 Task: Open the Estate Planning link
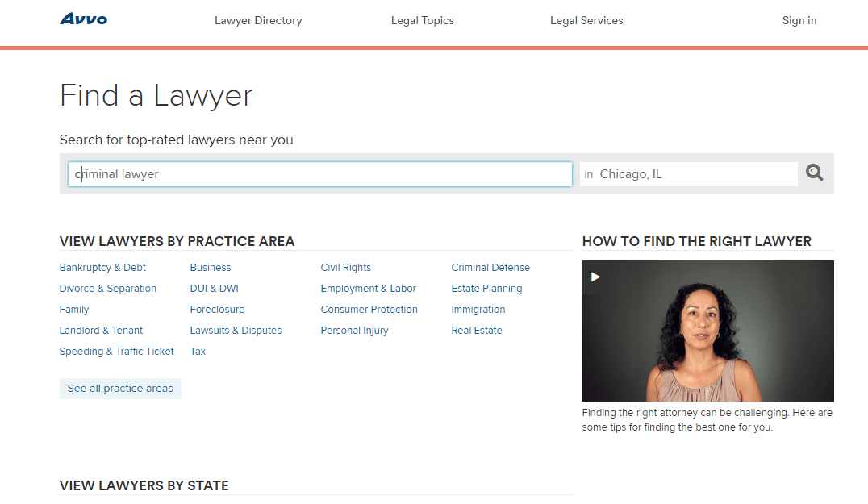coord(486,289)
